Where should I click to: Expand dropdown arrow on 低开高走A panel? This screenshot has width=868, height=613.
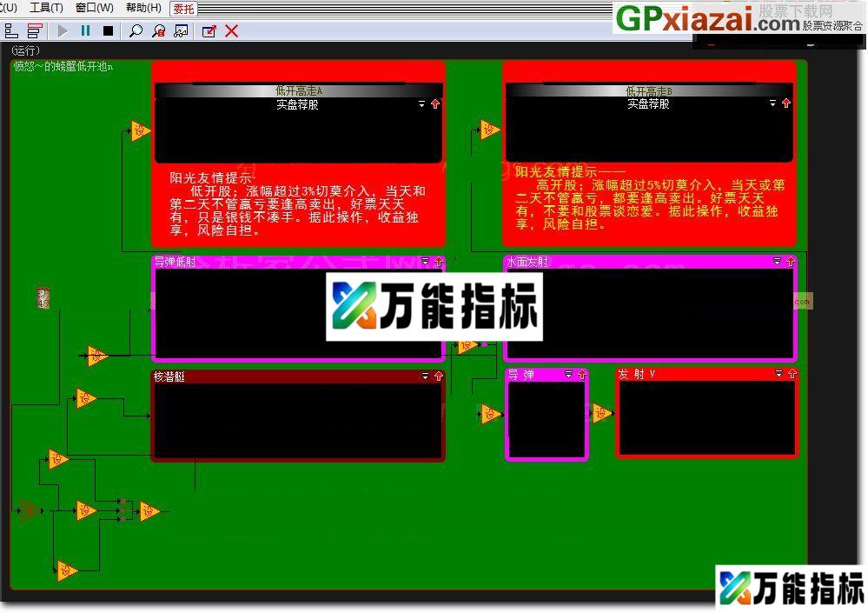pos(422,103)
